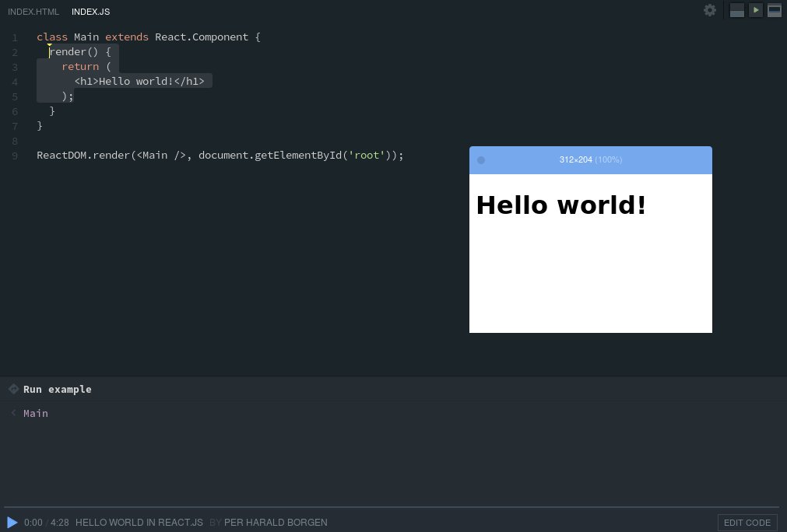This screenshot has height=532, width=787.
Task: Click the playback progress bar
Action: pyautogui.click(x=392, y=507)
